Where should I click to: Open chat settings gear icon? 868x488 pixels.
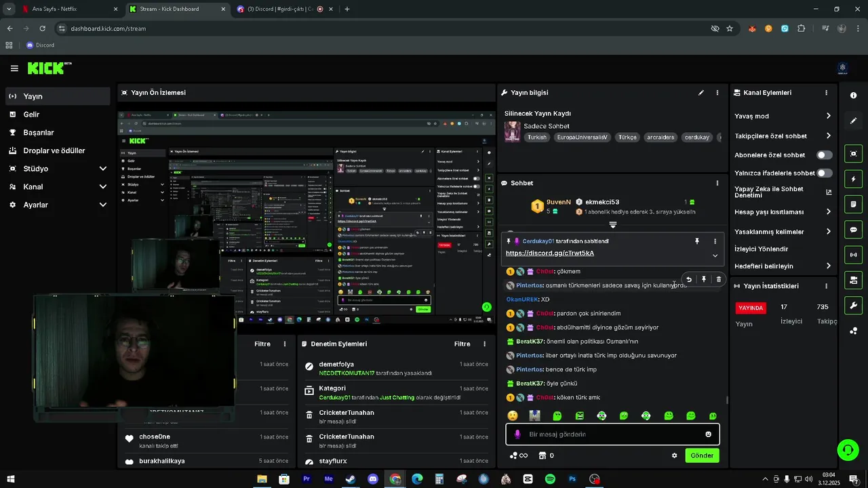pos(674,455)
